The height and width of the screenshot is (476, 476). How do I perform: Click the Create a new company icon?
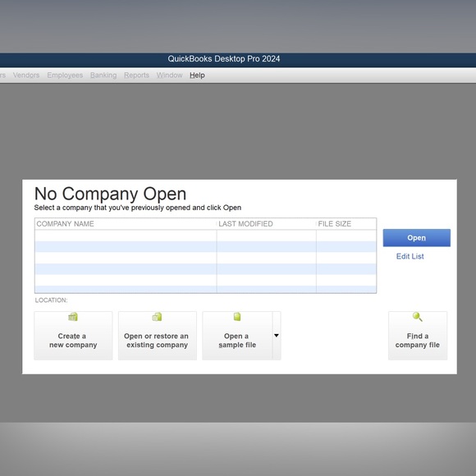pos(73,317)
